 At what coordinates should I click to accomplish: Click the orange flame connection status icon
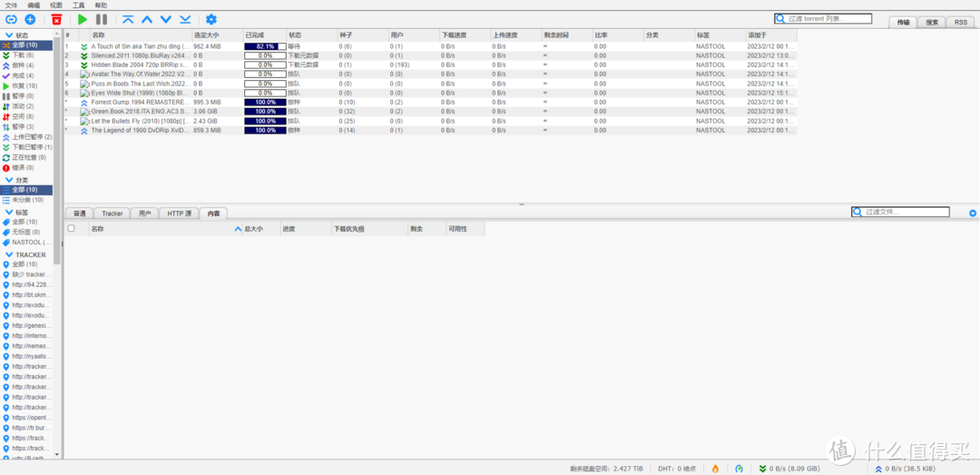click(x=715, y=469)
